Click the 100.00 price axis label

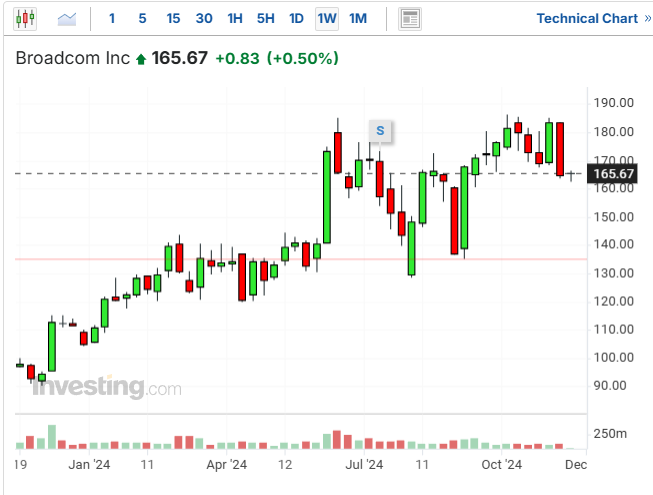[613, 357]
